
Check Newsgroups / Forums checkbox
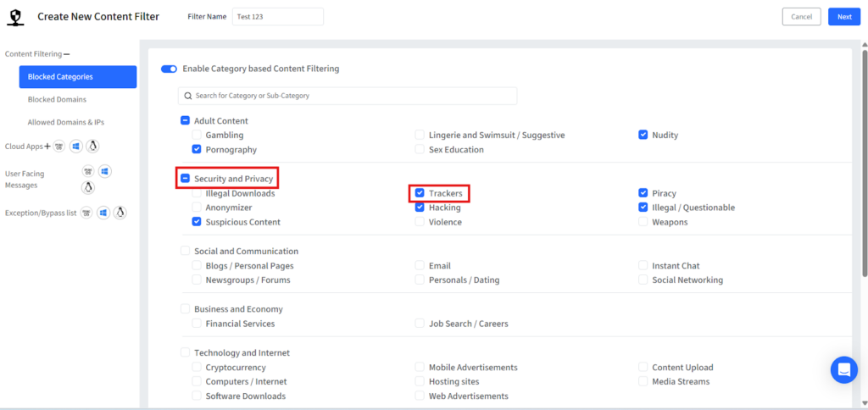(x=197, y=280)
